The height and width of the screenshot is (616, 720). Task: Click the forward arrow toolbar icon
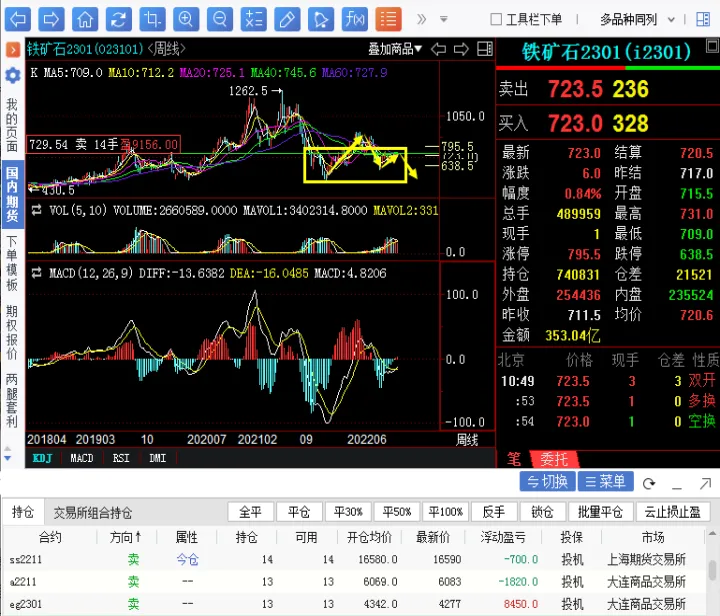click(51, 19)
